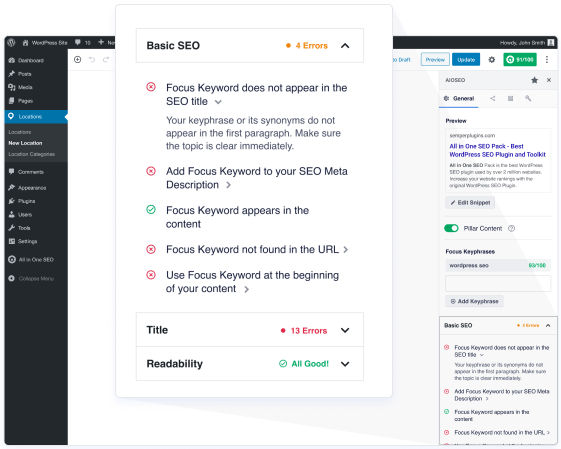561x449 pixels.
Task: Go to WordPress Site home icon
Action: (x=25, y=43)
